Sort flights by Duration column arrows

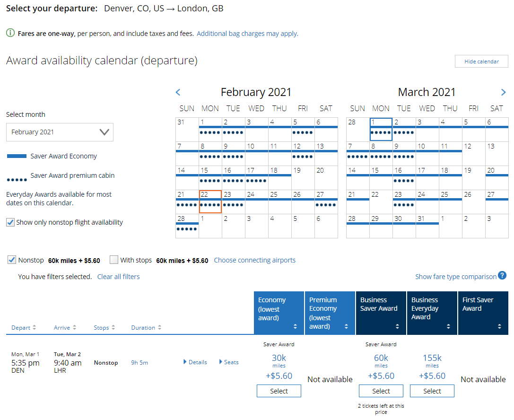160,328
